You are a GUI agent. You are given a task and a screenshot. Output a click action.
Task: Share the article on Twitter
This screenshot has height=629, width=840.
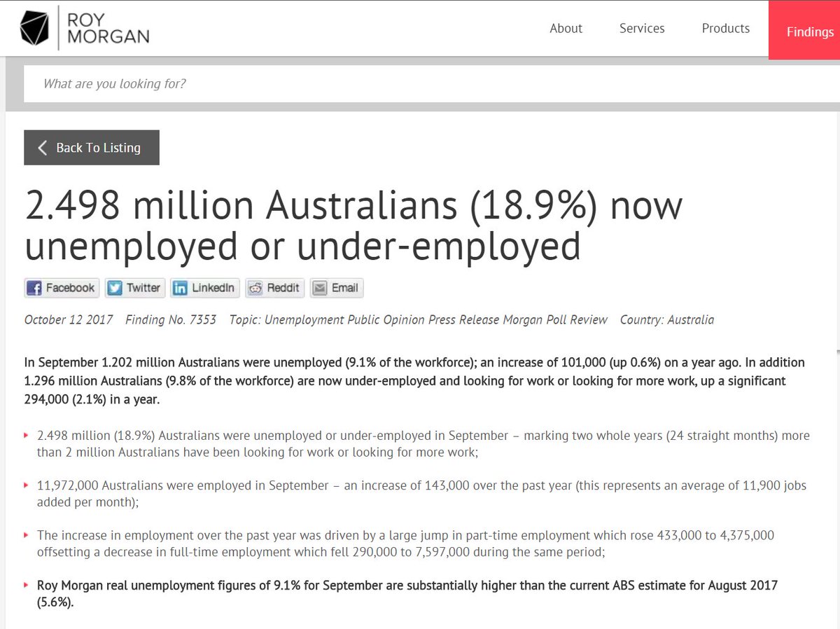(x=134, y=287)
